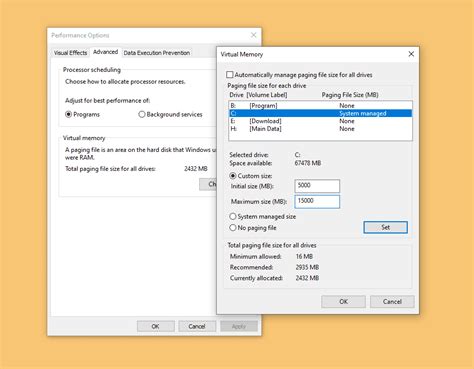Click the Maximum size input field
This screenshot has width=474, height=369.
pyautogui.click(x=317, y=202)
